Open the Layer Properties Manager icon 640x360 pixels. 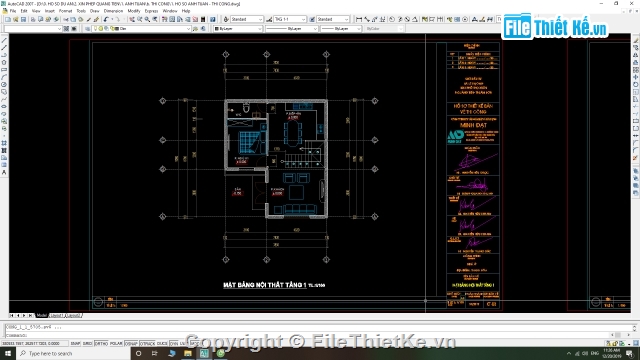pos(87,29)
